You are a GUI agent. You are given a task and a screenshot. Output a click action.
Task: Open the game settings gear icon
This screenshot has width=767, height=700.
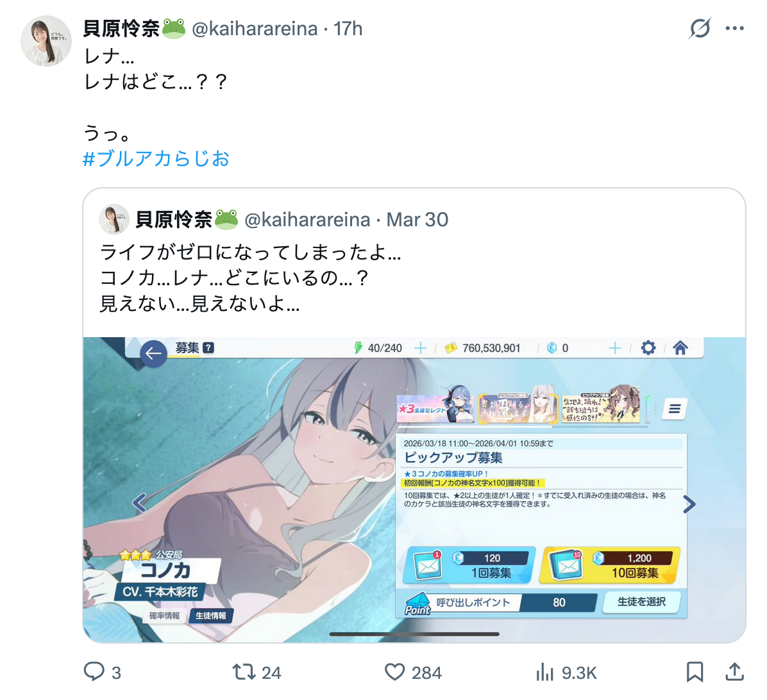tap(648, 347)
